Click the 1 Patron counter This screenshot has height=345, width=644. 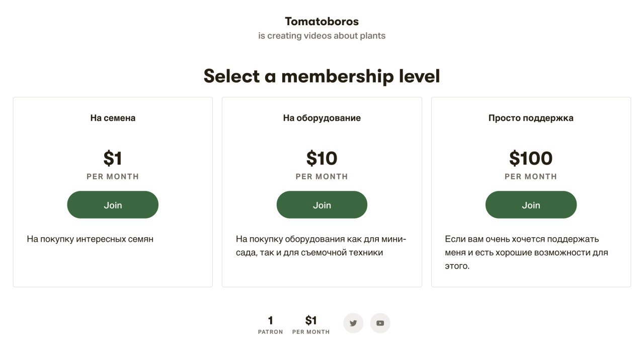(x=270, y=325)
